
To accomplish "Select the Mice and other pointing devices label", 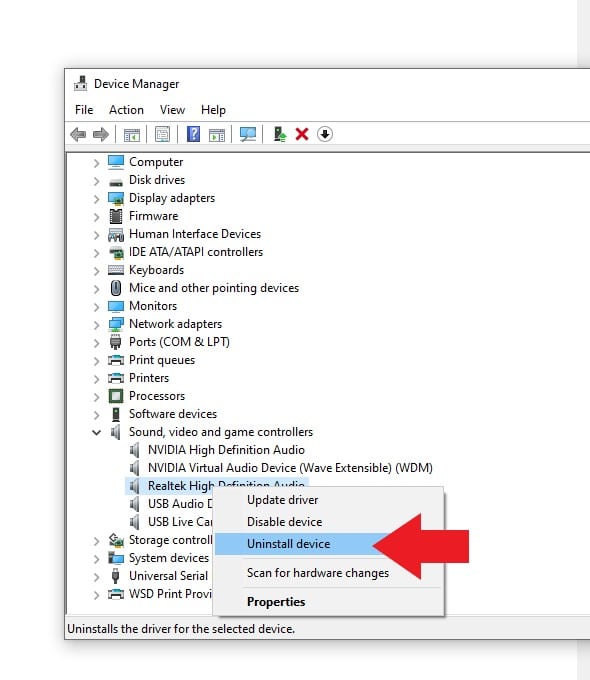I will point(214,288).
